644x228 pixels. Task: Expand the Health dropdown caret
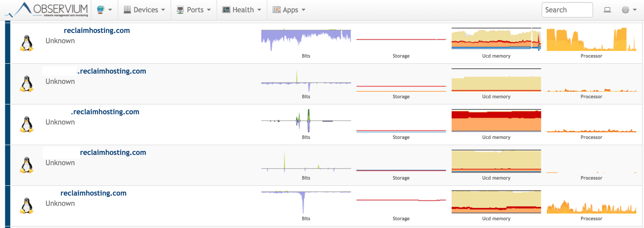pyautogui.click(x=259, y=10)
